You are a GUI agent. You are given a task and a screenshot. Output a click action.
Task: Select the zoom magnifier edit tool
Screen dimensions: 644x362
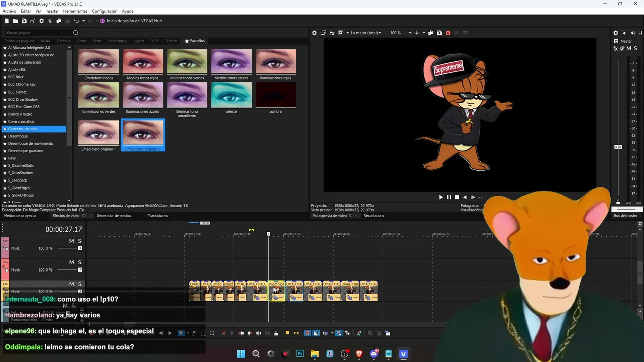tap(212, 333)
